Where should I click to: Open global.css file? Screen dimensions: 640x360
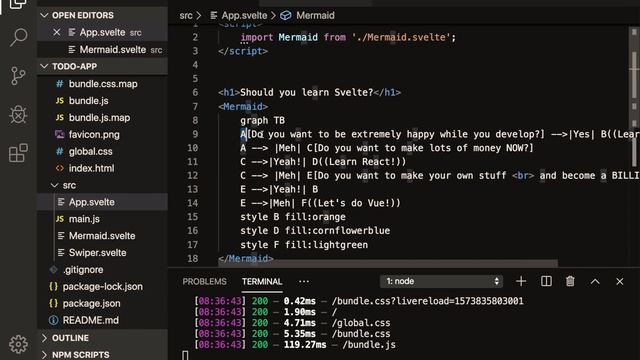pyautogui.click(x=102, y=151)
